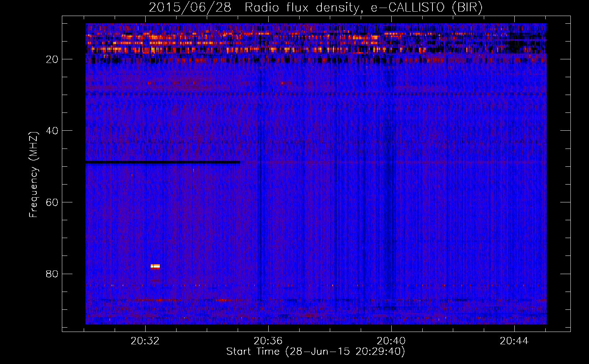The height and width of the screenshot is (364, 589).
Task: Select the 60 MHz frequency tick label
Action: [52, 202]
